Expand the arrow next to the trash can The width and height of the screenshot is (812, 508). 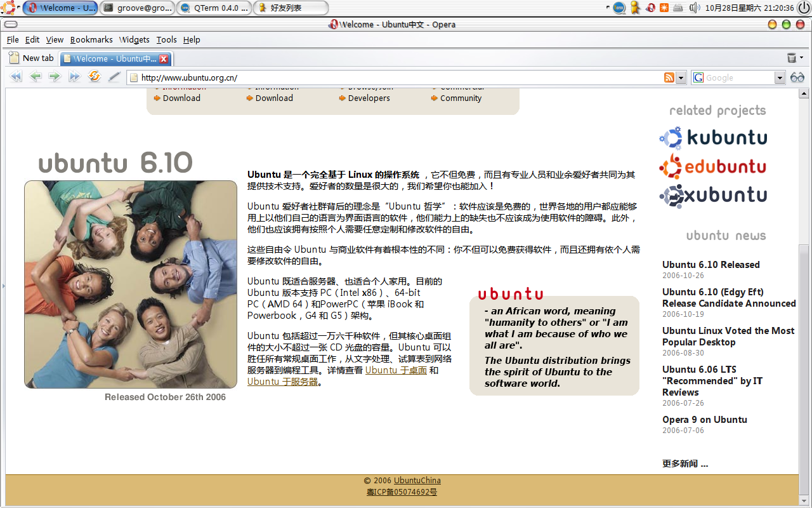click(x=802, y=58)
